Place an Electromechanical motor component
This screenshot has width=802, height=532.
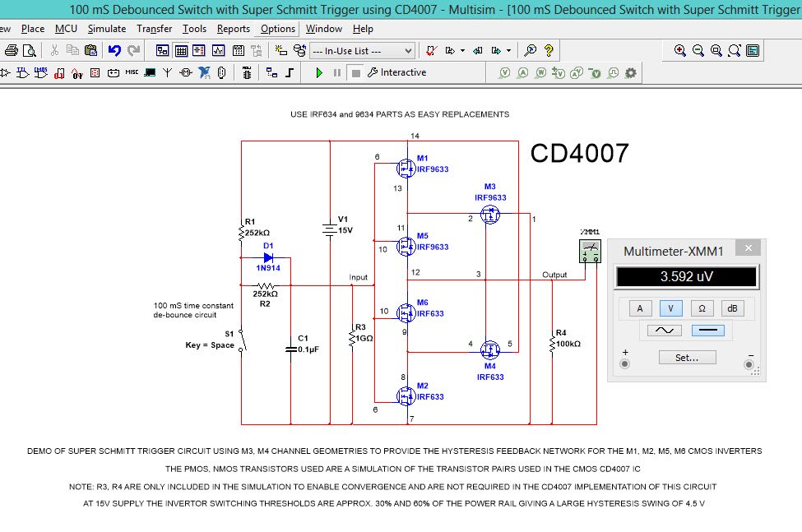[x=186, y=72]
